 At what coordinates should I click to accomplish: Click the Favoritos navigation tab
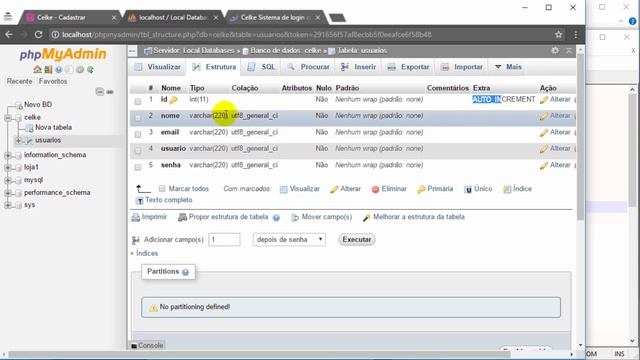click(x=53, y=81)
